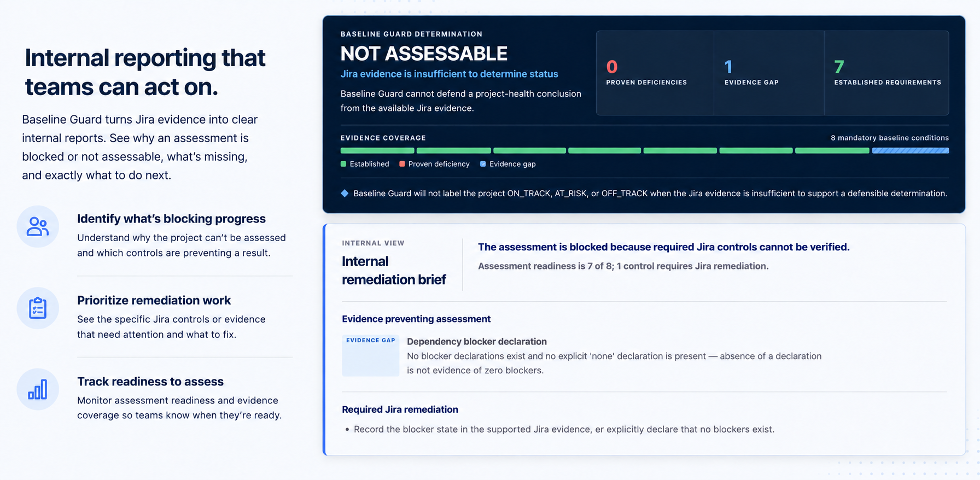Click the Dependency blocker declaration title
Screen dimensions: 980x480
pos(477,342)
